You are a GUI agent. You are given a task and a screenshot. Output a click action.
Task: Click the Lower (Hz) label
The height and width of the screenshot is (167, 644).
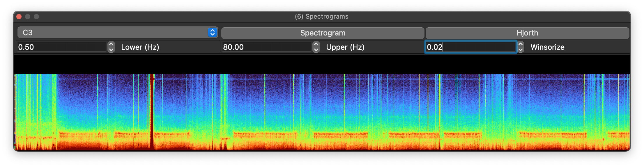[140, 47]
